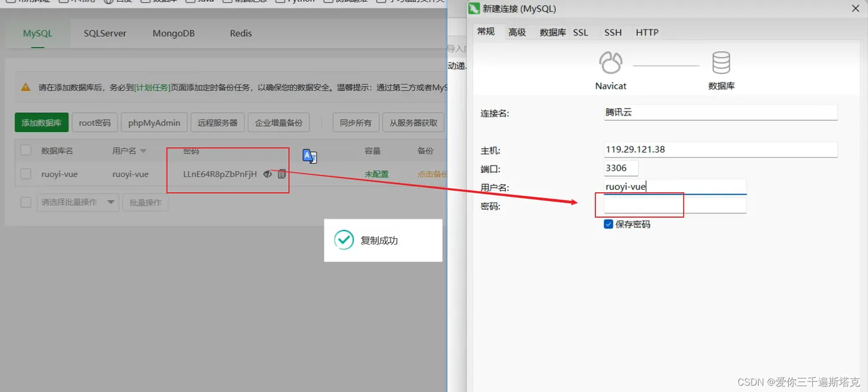
Task: Open the 数据库 tab in Navicat
Action: (552, 32)
